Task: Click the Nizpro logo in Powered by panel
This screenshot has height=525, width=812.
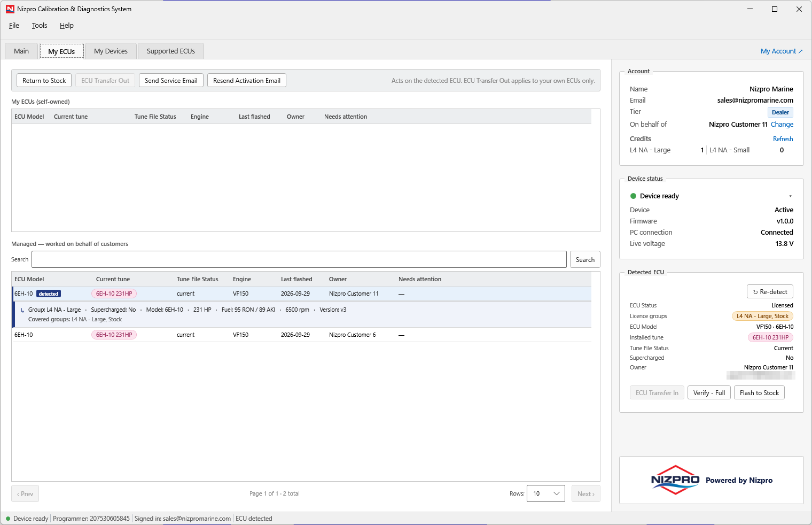Action: 675,480
